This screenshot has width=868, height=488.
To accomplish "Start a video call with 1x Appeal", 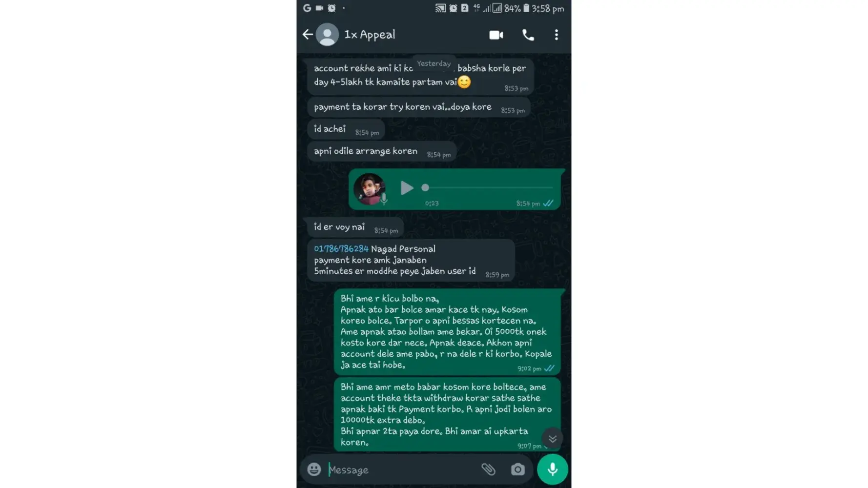I will coord(496,35).
